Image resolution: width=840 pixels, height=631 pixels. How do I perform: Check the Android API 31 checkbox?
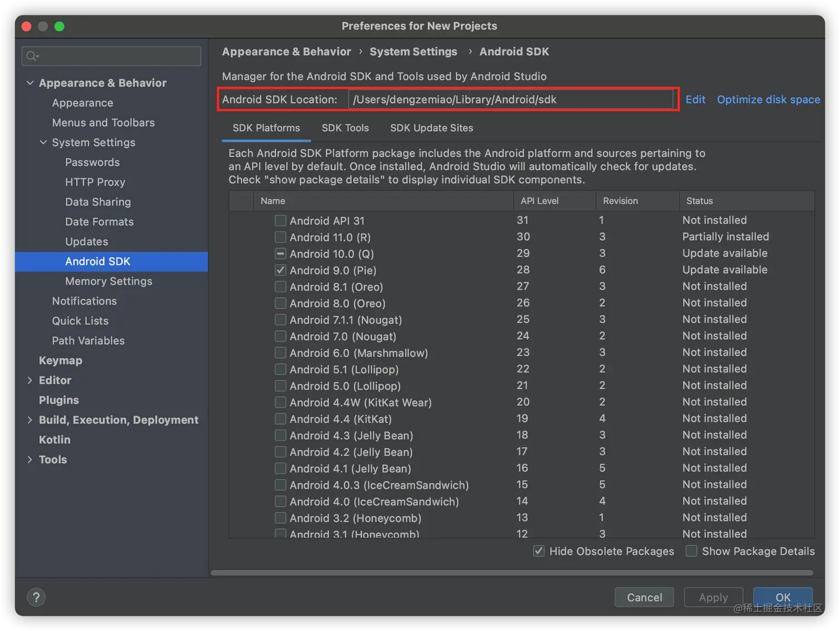pyautogui.click(x=281, y=221)
